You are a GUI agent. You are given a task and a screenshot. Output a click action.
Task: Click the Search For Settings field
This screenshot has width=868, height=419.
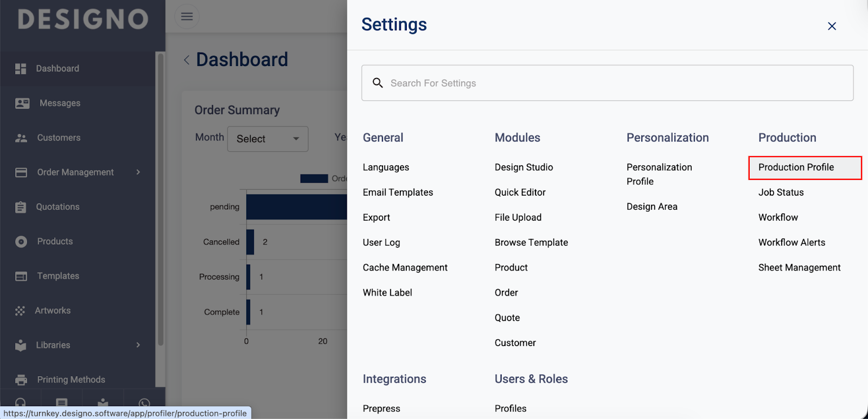(608, 83)
